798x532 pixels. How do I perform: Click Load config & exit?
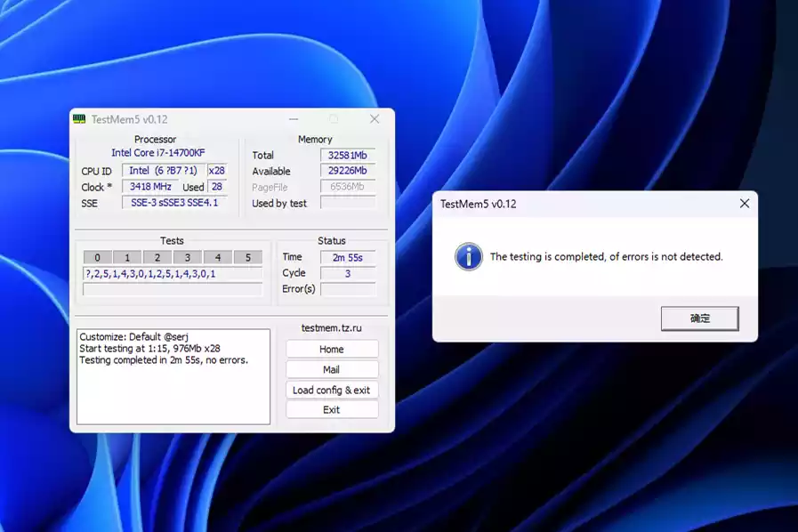click(x=332, y=390)
